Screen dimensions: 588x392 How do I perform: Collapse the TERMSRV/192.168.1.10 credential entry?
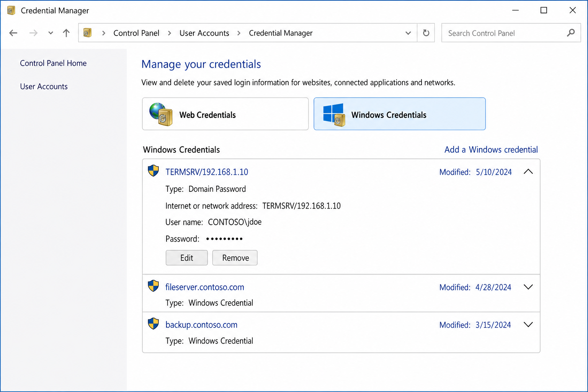coord(528,172)
